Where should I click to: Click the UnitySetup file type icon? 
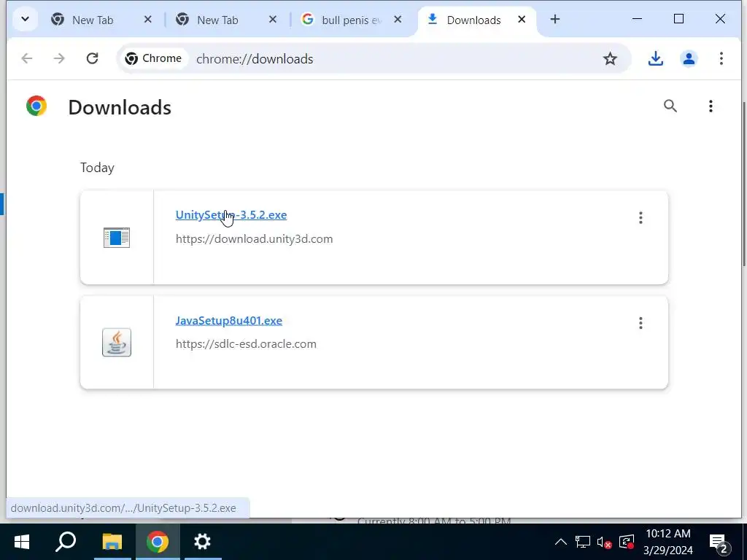click(x=117, y=238)
